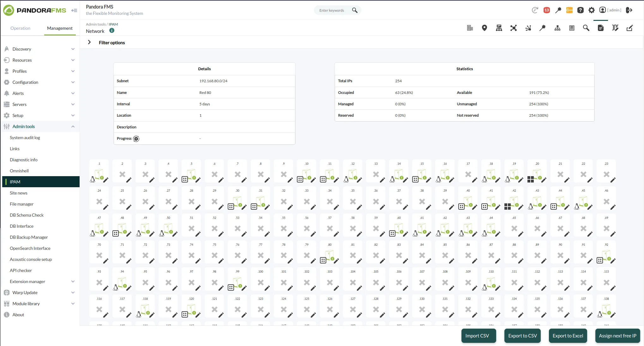The height and width of the screenshot is (346, 644).
Task: Expand the Warp Update menu
Action: [x=40, y=293]
